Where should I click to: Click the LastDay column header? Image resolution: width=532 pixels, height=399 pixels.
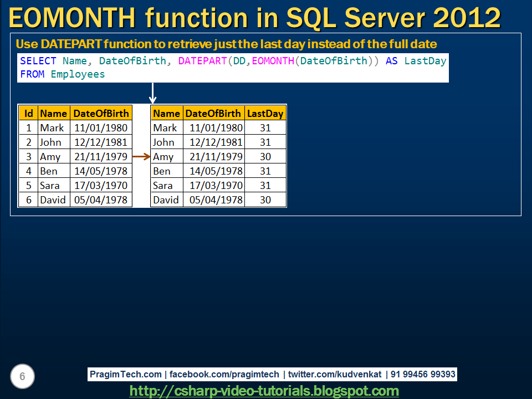click(x=265, y=112)
